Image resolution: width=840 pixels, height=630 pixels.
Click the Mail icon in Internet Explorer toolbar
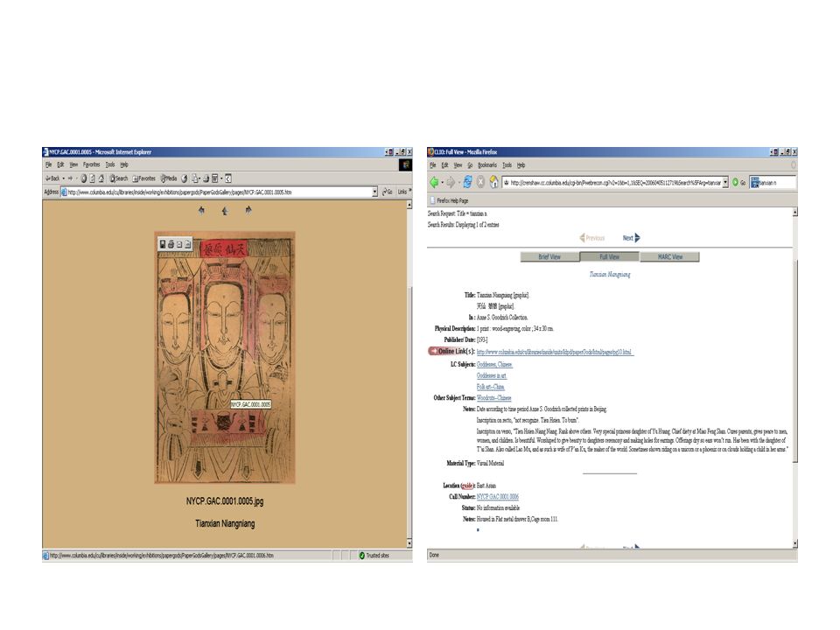click(194, 178)
